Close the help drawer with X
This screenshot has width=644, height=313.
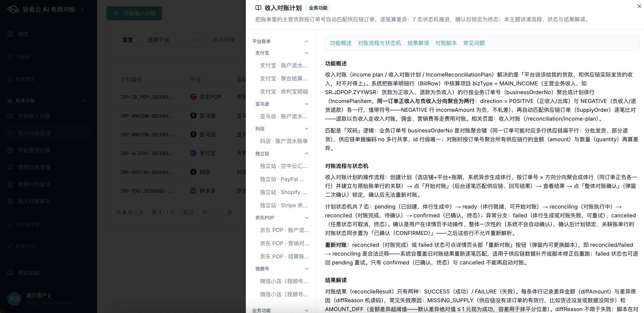tap(639, 6)
